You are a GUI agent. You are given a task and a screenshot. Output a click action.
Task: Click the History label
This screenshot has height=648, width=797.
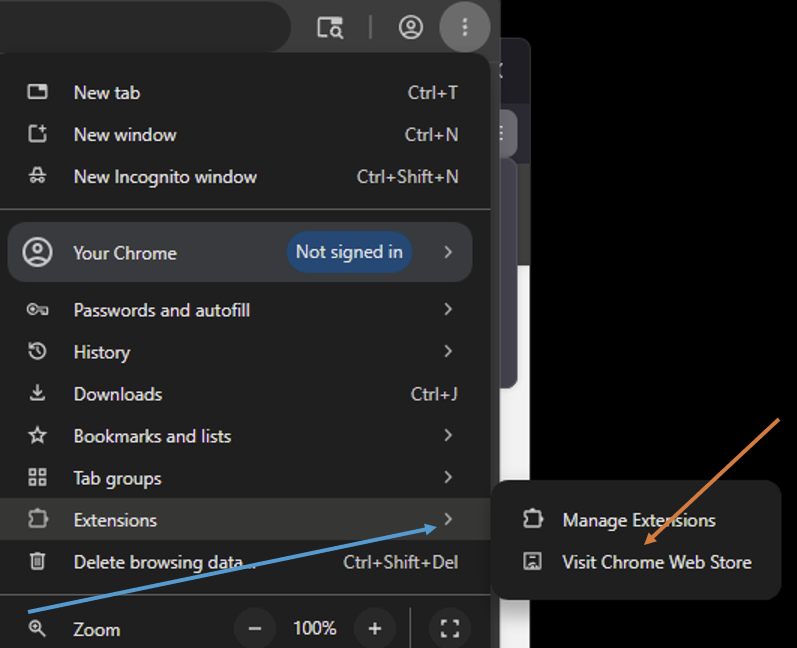coord(102,352)
